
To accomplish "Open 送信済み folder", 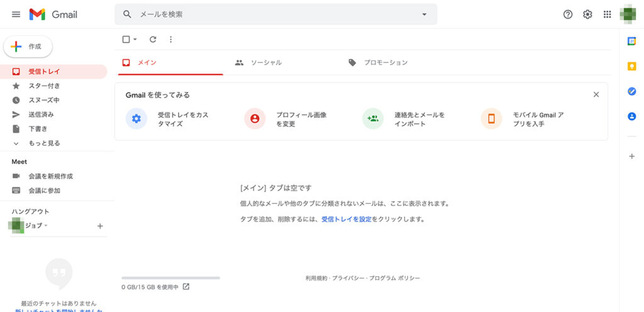I will (53, 114).
